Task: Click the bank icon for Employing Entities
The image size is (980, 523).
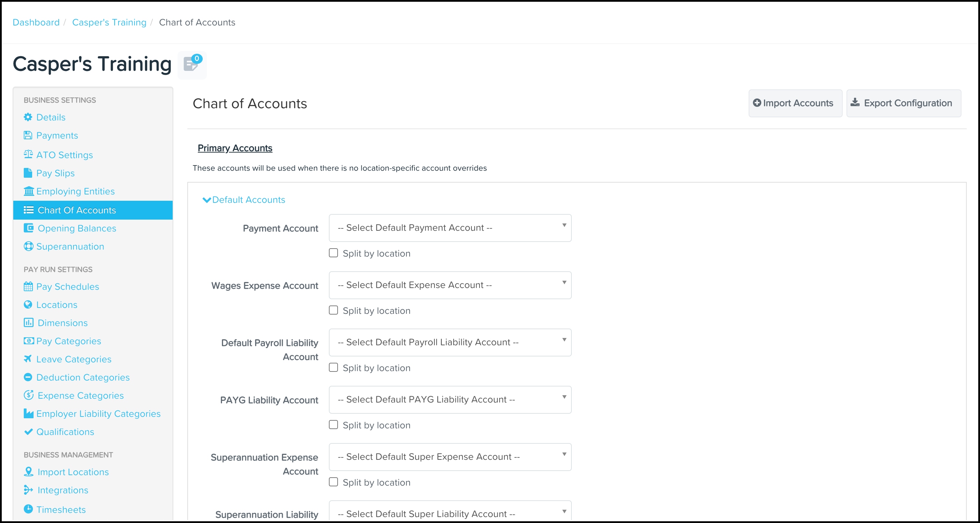Action: point(29,191)
